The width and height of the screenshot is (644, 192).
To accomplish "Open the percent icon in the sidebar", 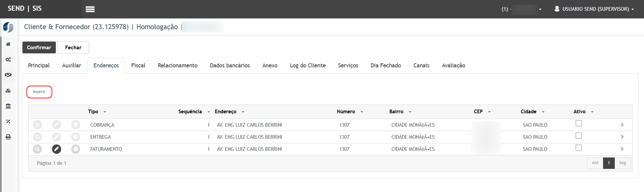I will point(8,122).
